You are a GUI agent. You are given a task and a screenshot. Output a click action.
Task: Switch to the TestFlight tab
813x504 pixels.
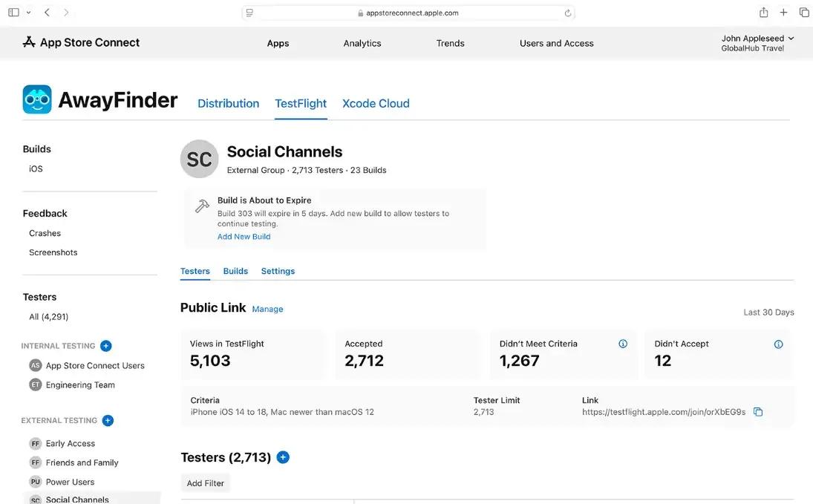[x=301, y=104]
